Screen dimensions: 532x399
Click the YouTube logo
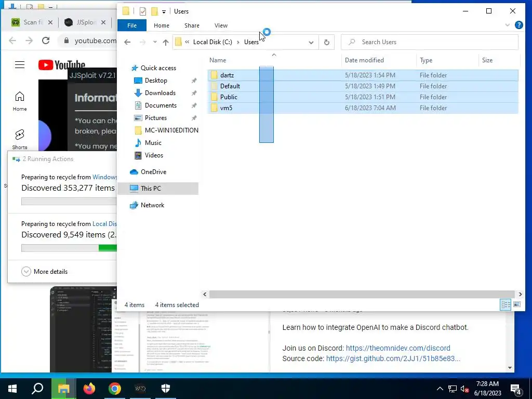click(x=61, y=65)
